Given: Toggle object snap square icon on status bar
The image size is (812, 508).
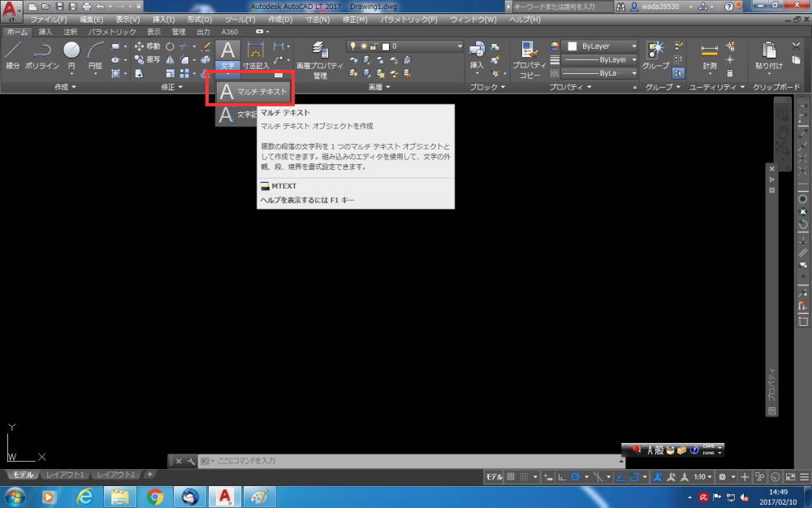Looking at the screenshot, I should [x=634, y=477].
